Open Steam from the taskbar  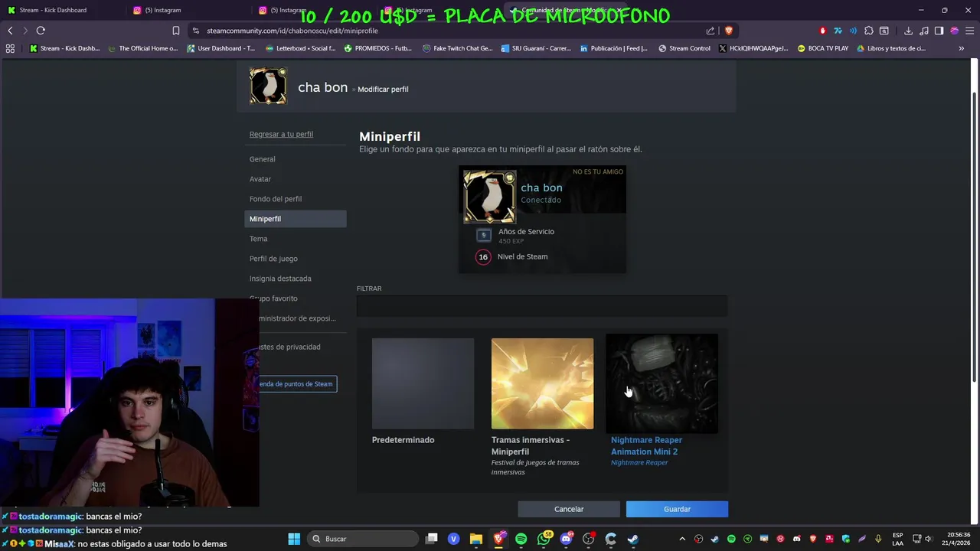tap(633, 539)
